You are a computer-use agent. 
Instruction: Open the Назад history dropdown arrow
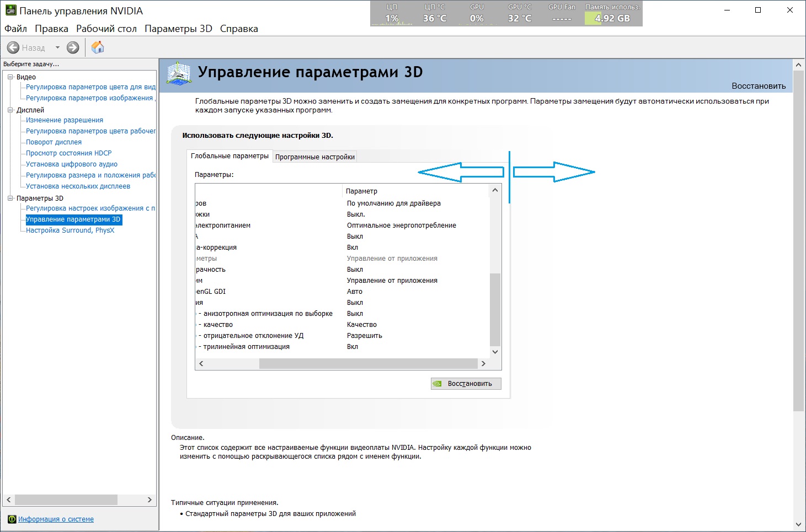[57, 48]
